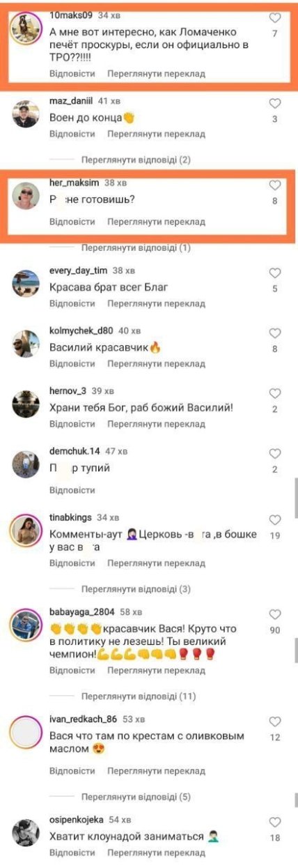Heart the kolmychek_d80 comment
The height and width of the screenshot is (868, 298).
(275, 333)
